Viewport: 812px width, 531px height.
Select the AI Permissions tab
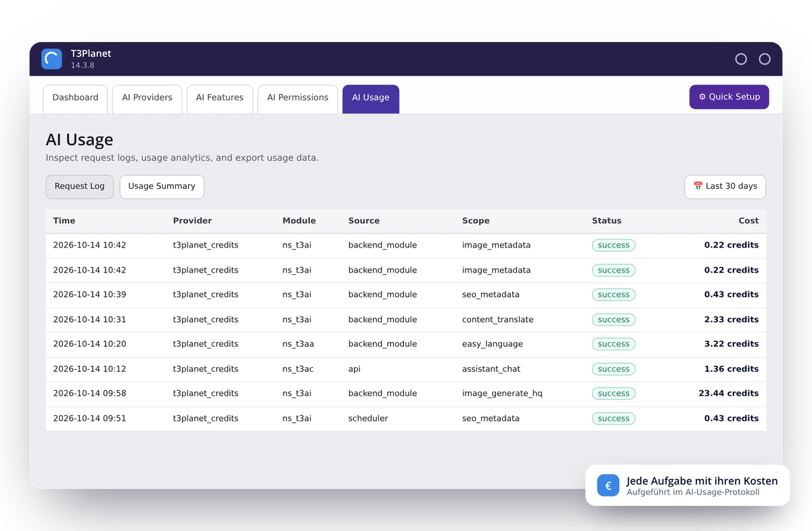pyautogui.click(x=298, y=98)
